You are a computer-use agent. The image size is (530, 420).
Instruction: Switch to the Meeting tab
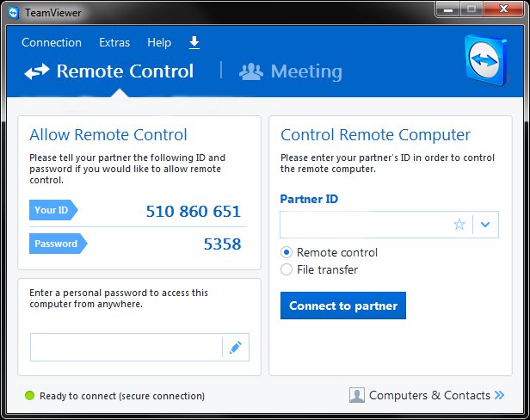click(291, 71)
